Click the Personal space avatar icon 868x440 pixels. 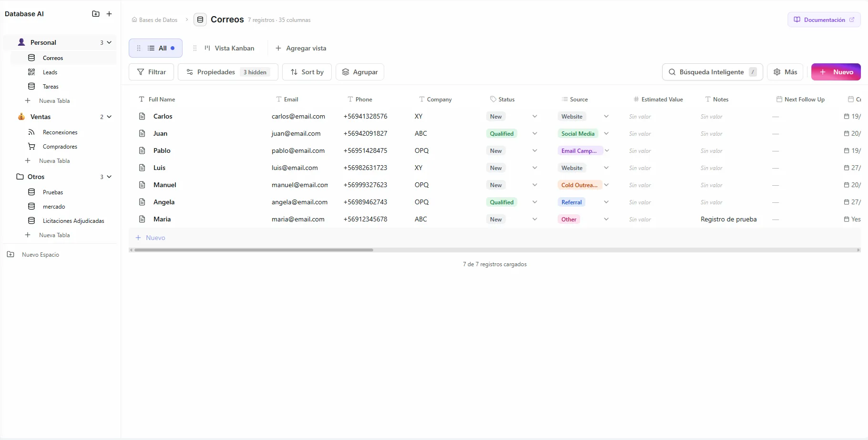(21, 42)
